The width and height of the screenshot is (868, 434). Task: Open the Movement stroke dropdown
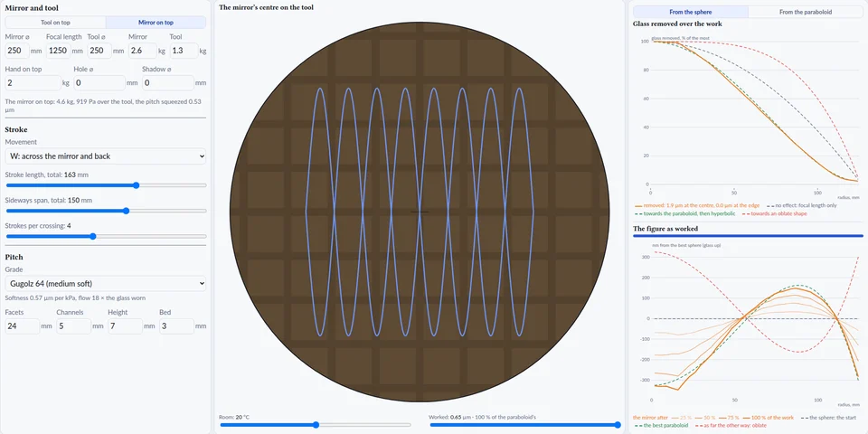click(x=105, y=156)
